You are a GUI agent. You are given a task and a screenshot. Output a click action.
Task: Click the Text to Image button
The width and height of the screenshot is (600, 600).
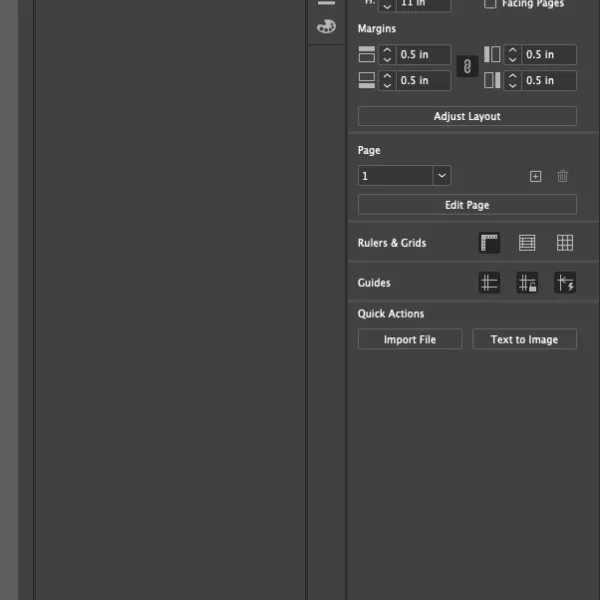pos(524,339)
